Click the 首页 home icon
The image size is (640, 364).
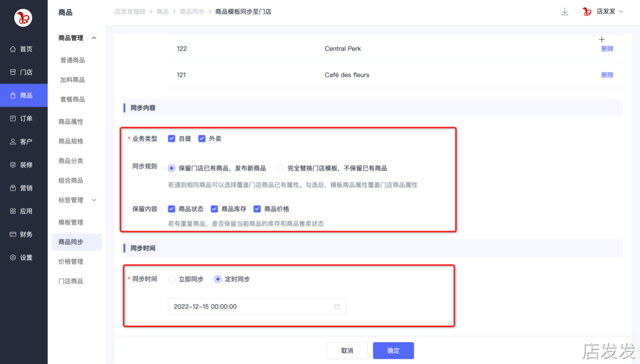tap(13, 49)
